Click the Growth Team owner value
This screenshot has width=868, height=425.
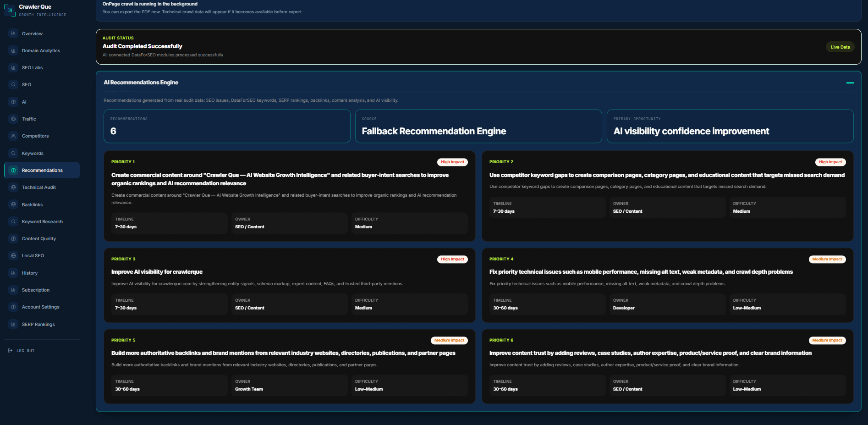(249, 389)
